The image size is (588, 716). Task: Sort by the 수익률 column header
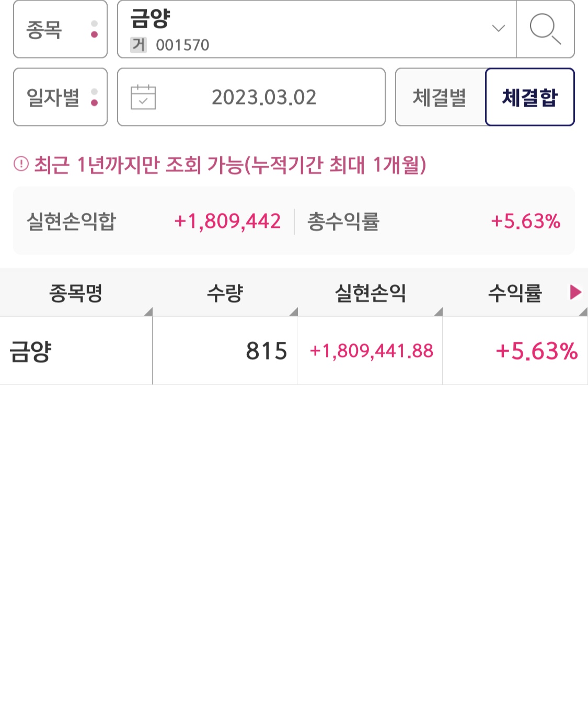click(x=515, y=293)
